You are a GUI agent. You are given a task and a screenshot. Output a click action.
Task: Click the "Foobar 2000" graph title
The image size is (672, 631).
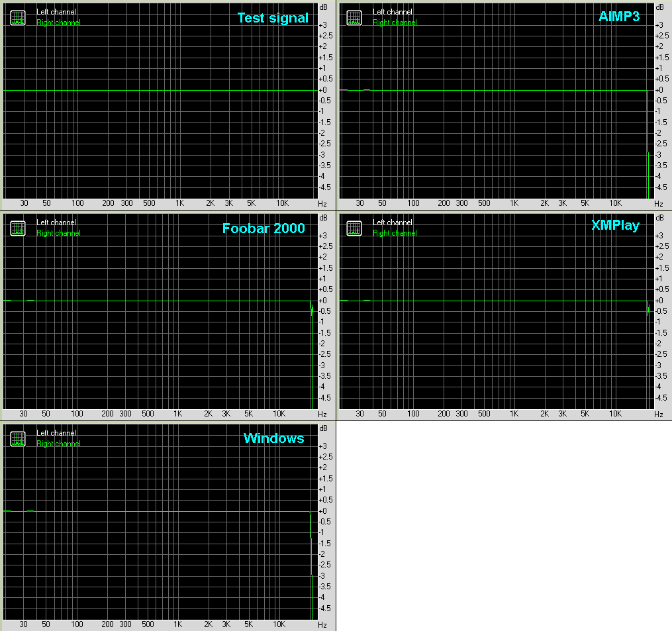(264, 228)
